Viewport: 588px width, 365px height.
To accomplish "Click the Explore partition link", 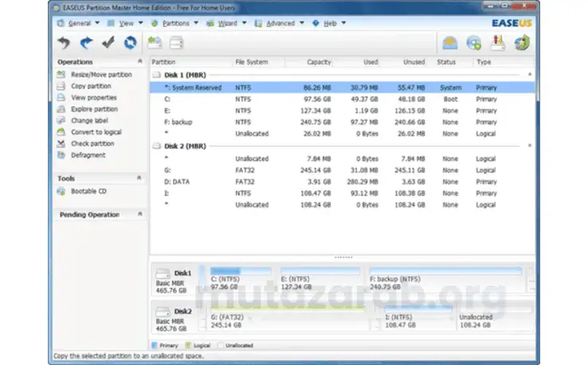I will click(95, 109).
